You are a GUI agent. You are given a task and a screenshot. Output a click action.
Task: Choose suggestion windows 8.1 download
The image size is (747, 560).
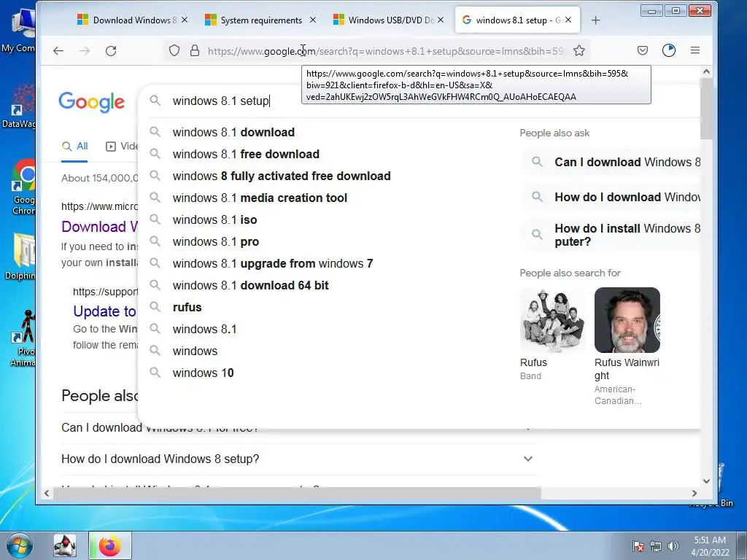(x=233, y=132)
